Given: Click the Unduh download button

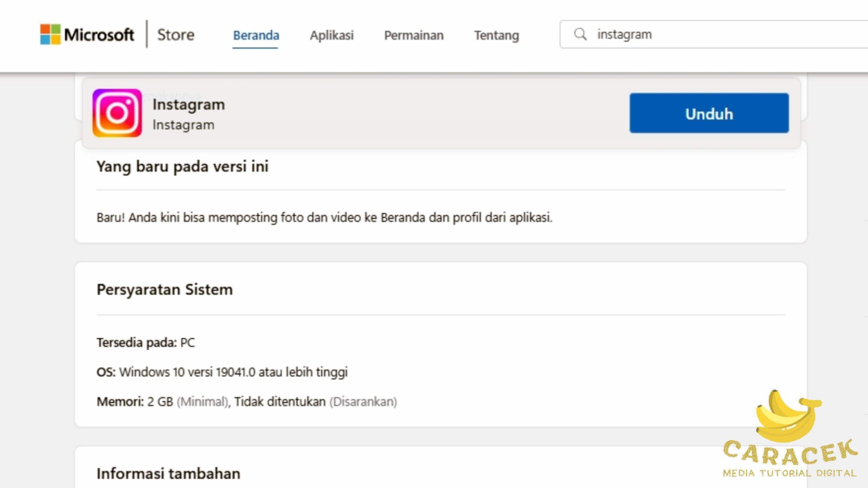Looking at the screenshot, I should pyautogui.click(x=709, y=113).
